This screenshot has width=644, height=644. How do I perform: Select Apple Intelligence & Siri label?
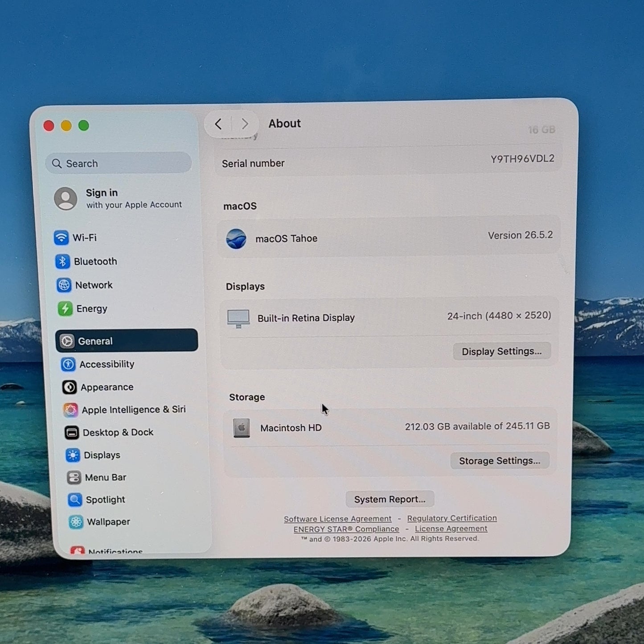[x=134, y=410]
